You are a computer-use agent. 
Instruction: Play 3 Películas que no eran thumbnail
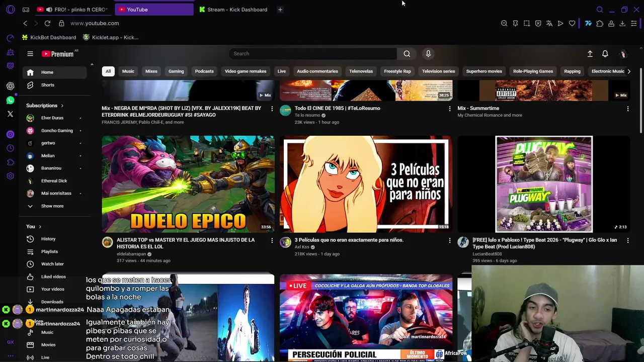point(366,184)
